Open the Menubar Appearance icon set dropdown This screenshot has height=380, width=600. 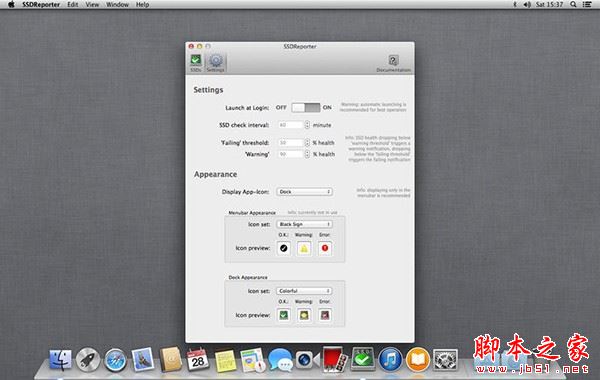point(304,224)
